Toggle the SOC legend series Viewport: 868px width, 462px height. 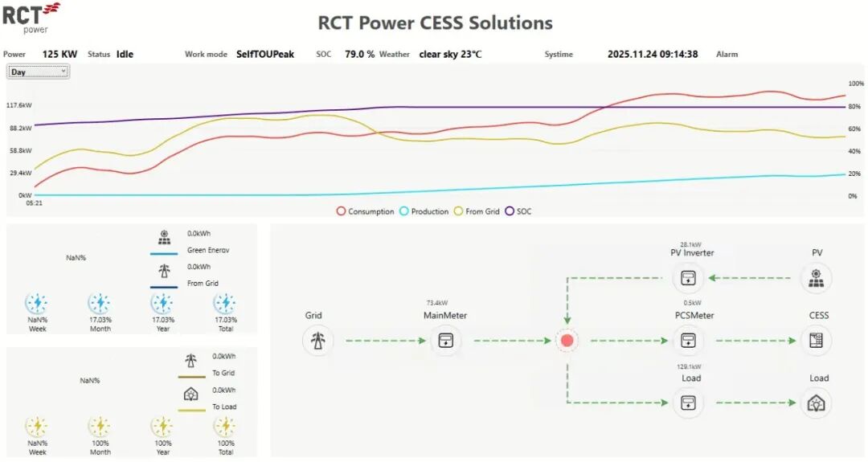coord(518,211)
